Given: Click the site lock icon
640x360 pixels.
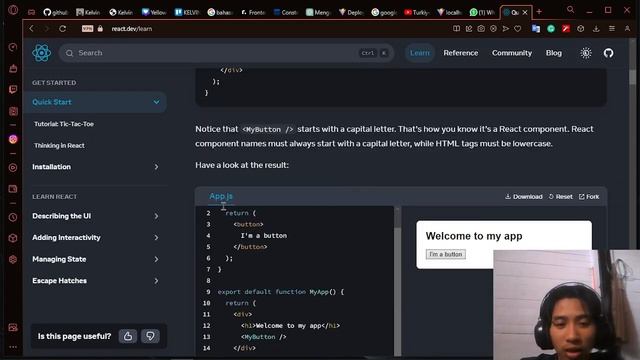Looking at the screenshot, I should (100, 29).
